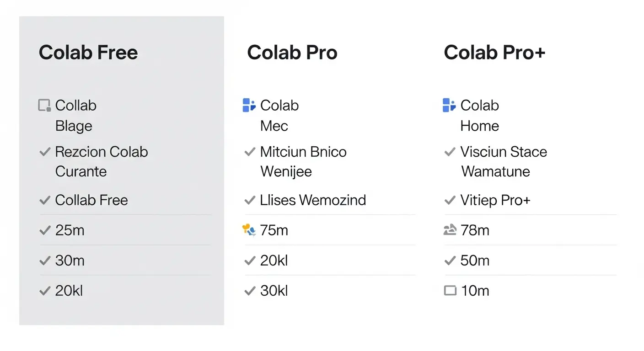The image size is (644, 351).
Task: Select the Colab Free plan heading
Action: pos(88,53)
